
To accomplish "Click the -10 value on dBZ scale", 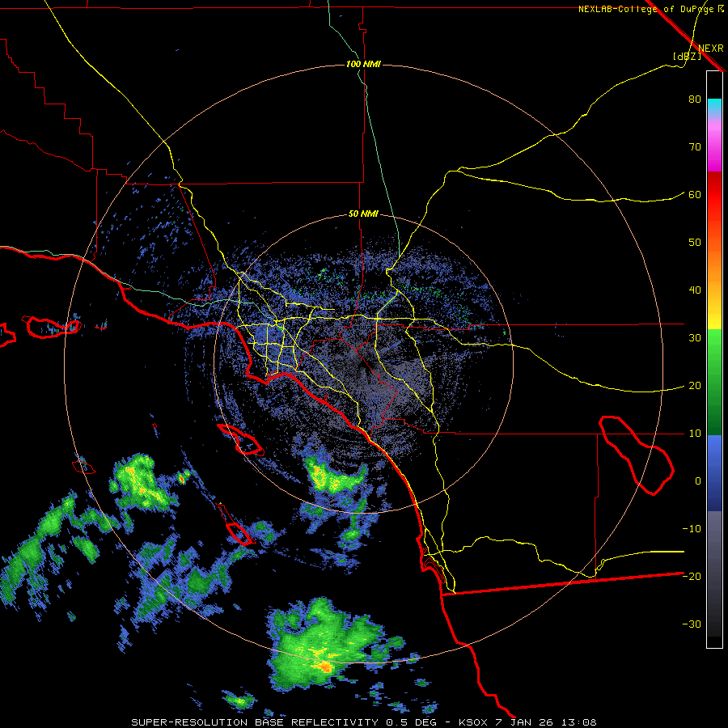I will 692,529.
